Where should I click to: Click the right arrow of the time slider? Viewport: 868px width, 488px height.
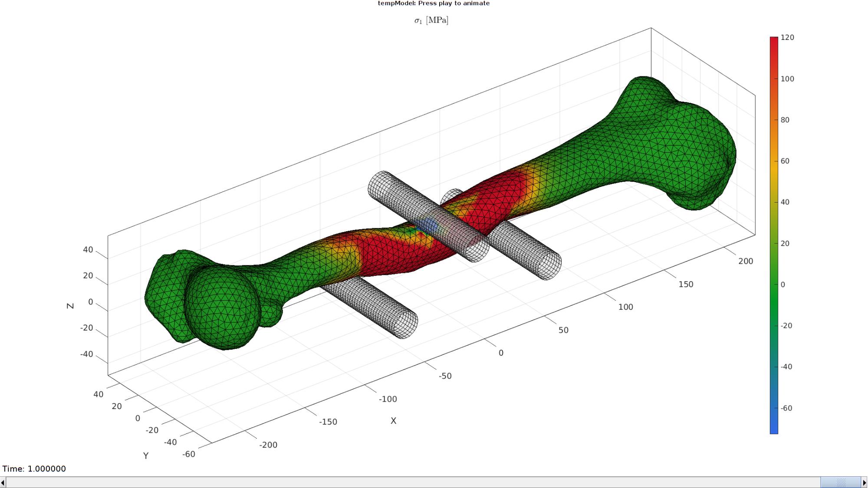[x=865, y=482]
